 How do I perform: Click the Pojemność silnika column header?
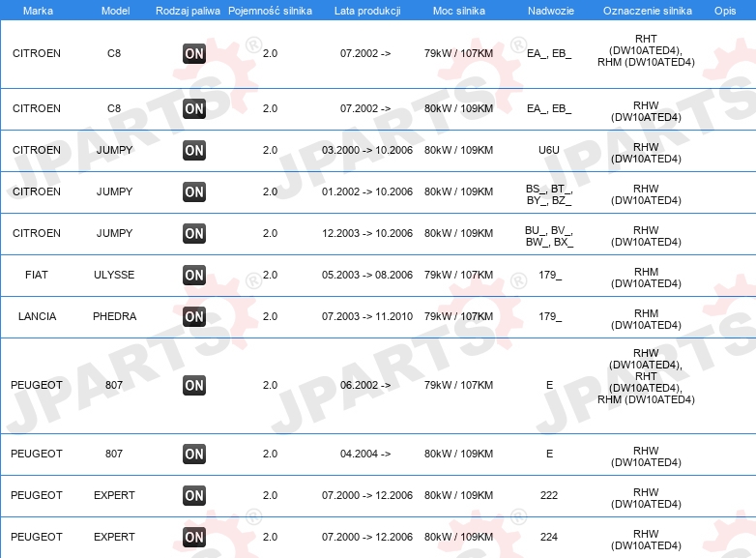click(x=270, y=11)
